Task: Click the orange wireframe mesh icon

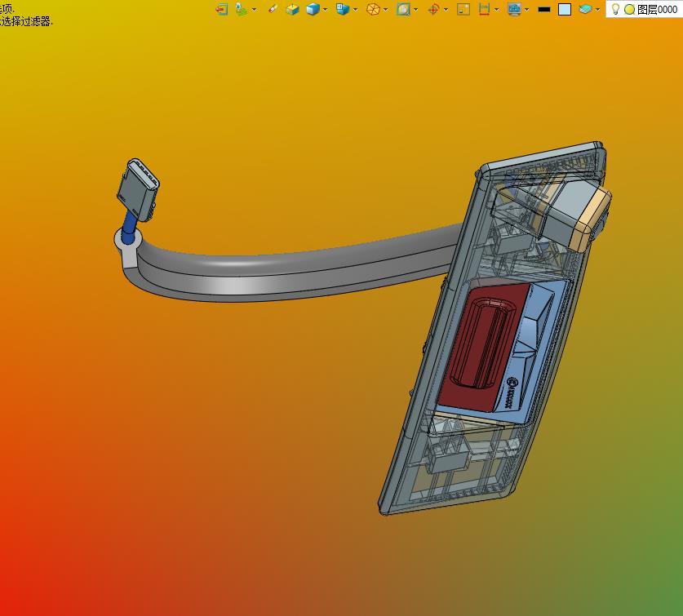Action: [x=373, y=9]
